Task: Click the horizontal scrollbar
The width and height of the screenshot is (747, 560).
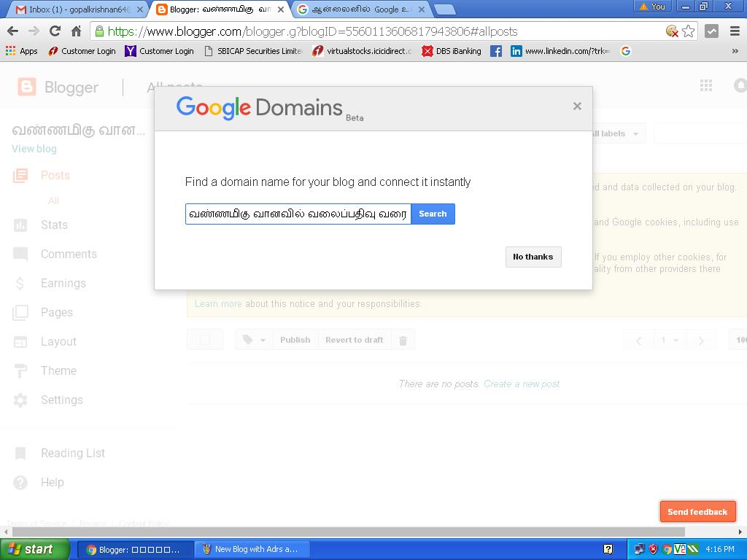Action: pos(349,532)
